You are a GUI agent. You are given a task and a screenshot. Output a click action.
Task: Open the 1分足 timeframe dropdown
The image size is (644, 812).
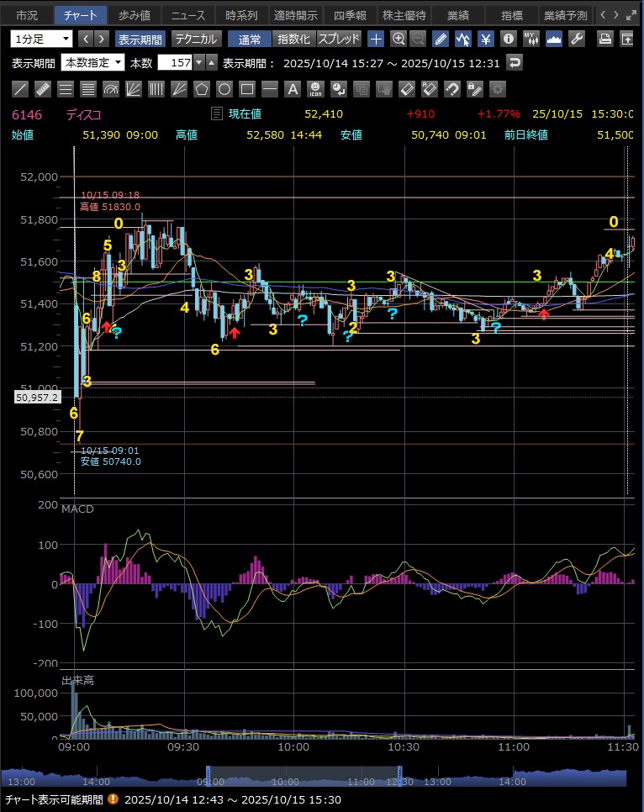coord(41,39)
